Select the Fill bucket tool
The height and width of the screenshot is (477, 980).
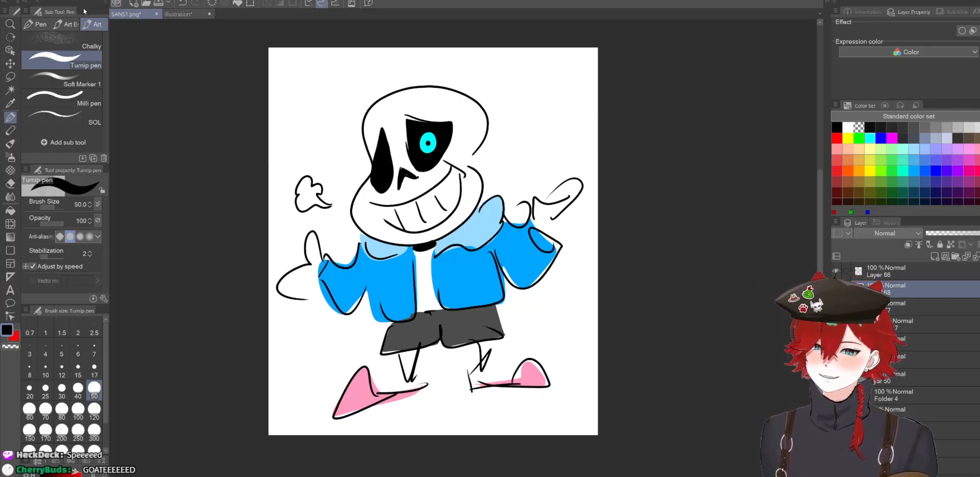coord(10,211)
